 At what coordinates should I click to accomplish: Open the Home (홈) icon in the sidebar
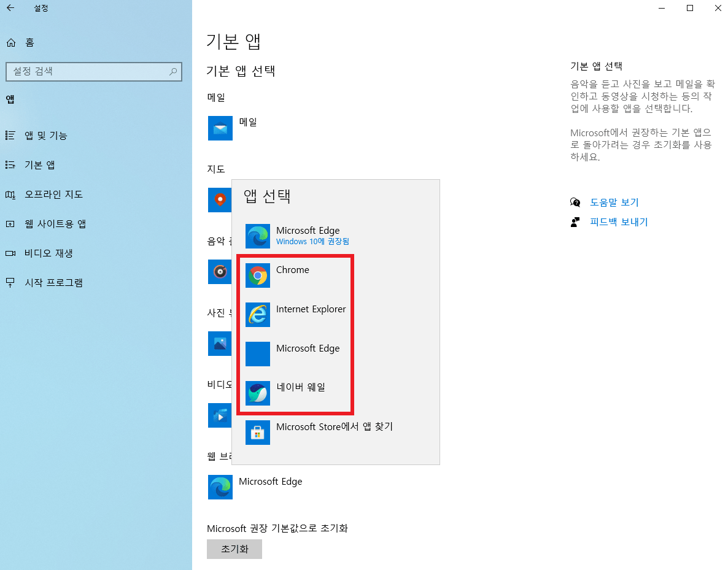(x=11, y=43)
